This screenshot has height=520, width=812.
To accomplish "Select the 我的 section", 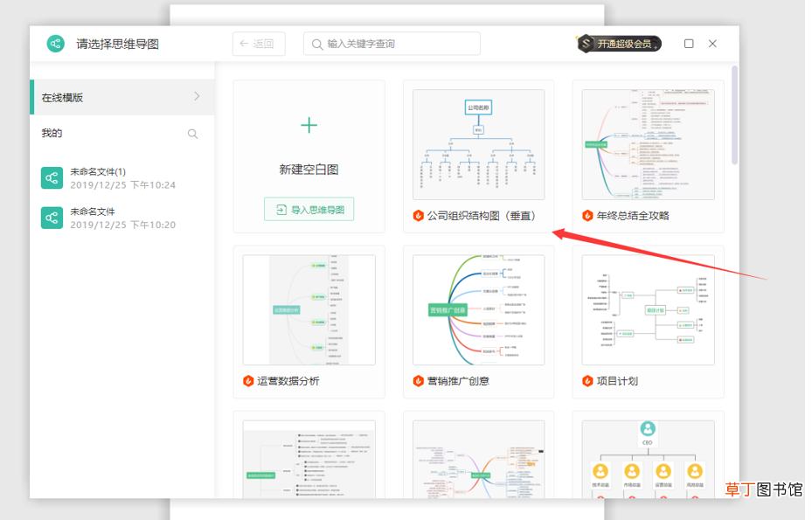I will click(52, 133).
